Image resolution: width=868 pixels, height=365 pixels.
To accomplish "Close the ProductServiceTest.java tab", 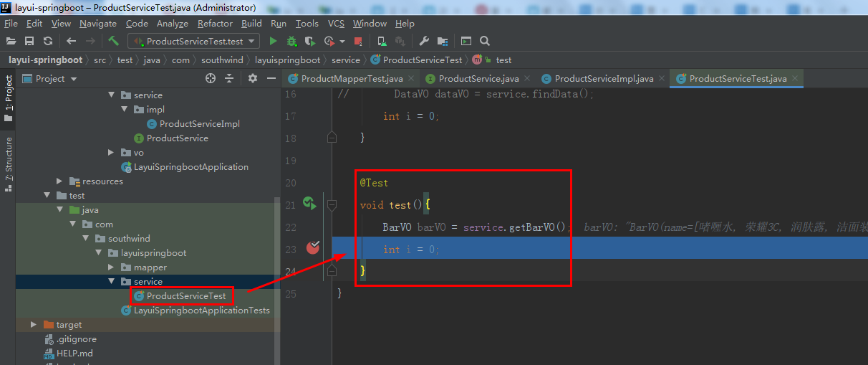I will click(795, 78).
